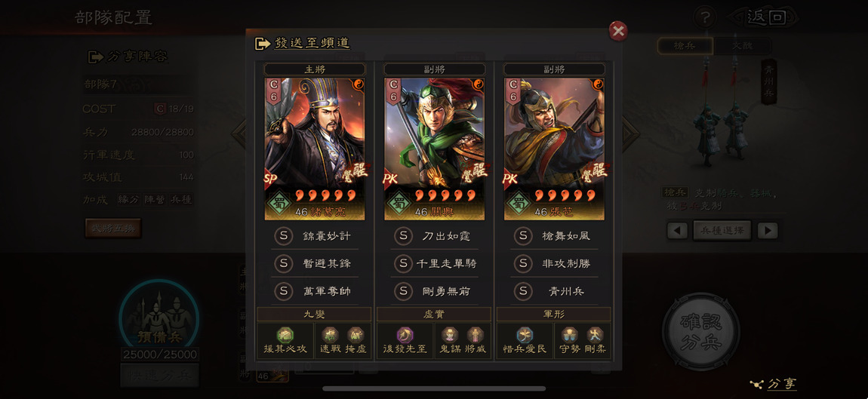Click the next troop type arrow

click(768, 230)
